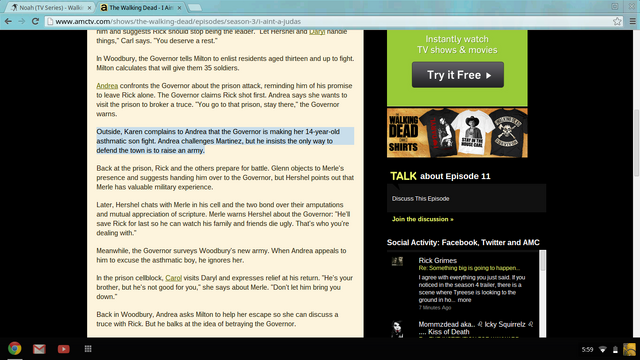Open YouTube from the shelf
The image size is (640, 360).
click(64, 349)
